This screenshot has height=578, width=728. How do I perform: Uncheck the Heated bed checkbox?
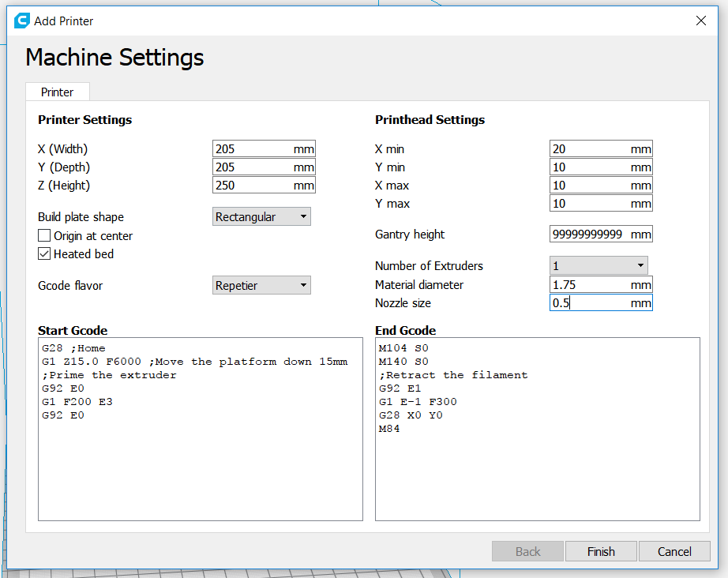coord(45,254)
